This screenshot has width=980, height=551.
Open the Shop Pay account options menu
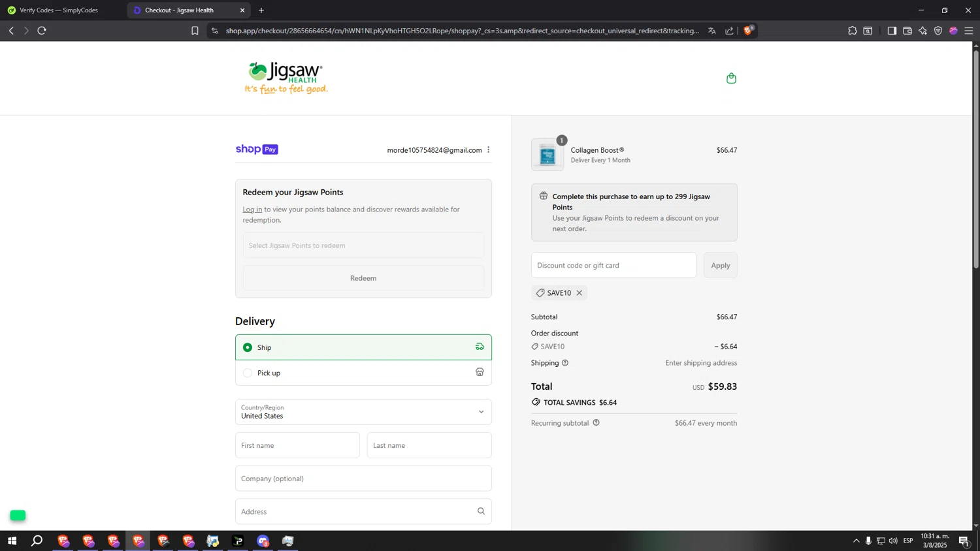click(x=488, y=150)
